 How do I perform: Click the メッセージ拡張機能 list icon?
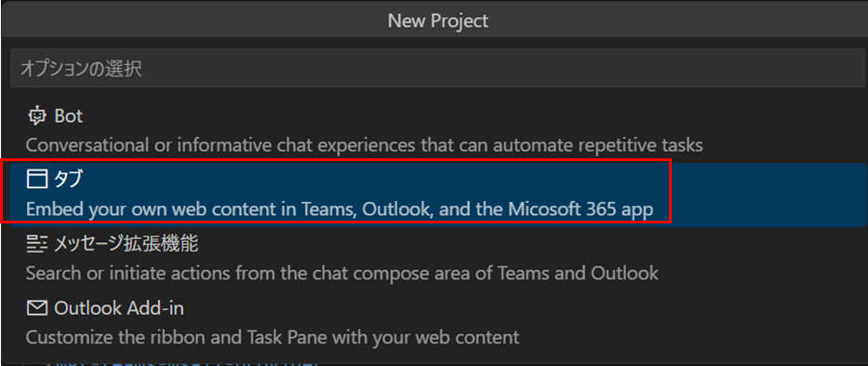click(37, 244)
